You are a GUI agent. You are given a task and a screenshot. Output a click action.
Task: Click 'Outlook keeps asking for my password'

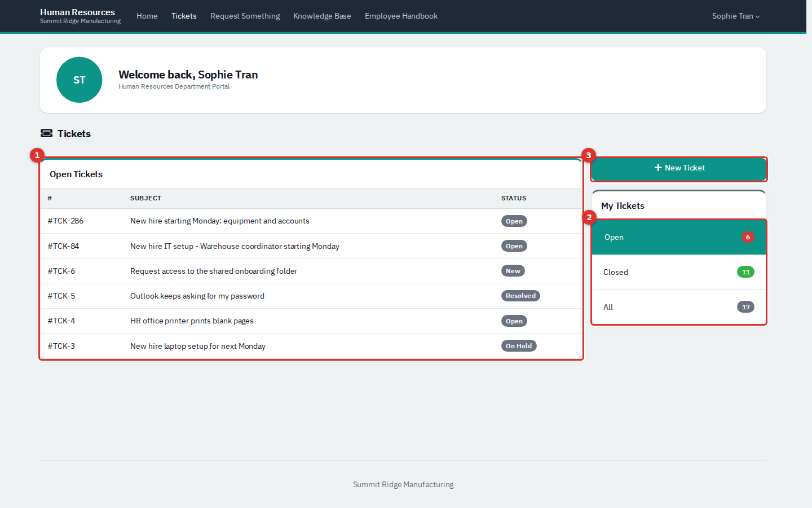point(197,296)
